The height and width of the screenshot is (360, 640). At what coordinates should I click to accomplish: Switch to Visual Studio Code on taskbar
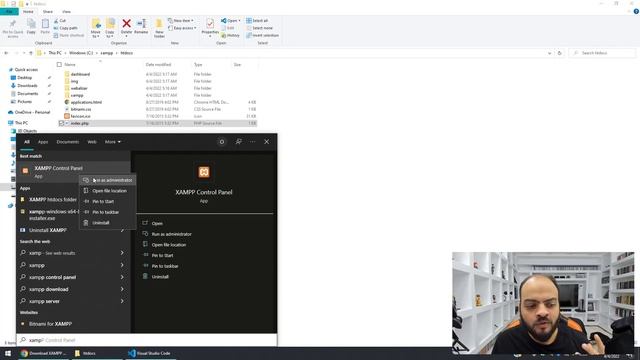(x=149, y=353)
